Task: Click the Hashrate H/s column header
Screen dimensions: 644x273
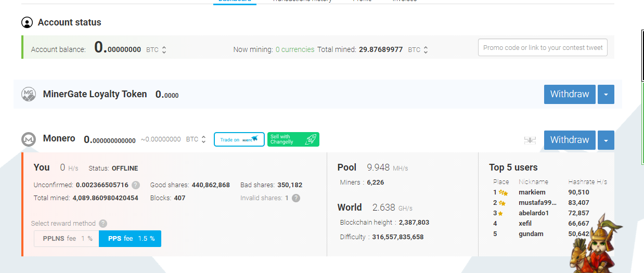Action: [587, 182]
